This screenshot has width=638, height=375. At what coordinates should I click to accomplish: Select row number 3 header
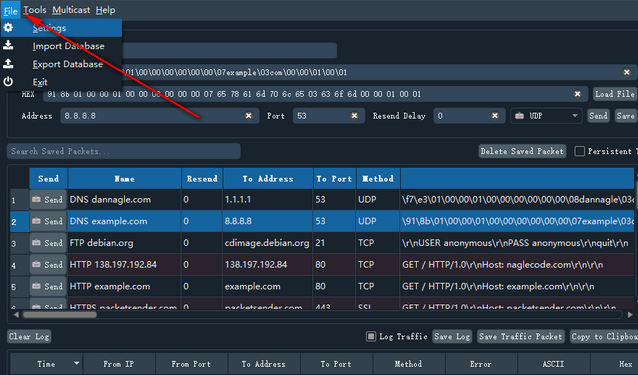point(20,243)
